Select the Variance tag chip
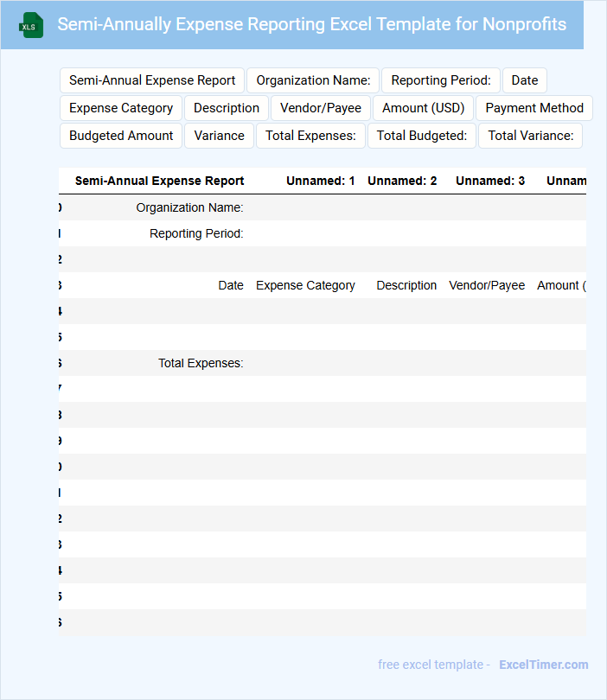Viewport: 607px width, 700px height. pyautogui.click(x=219, y=136)
